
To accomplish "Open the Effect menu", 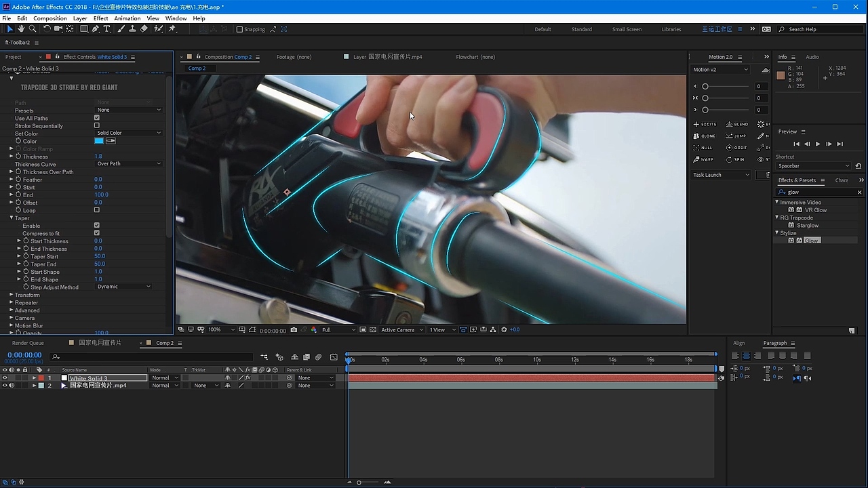I will coord(100,18).
